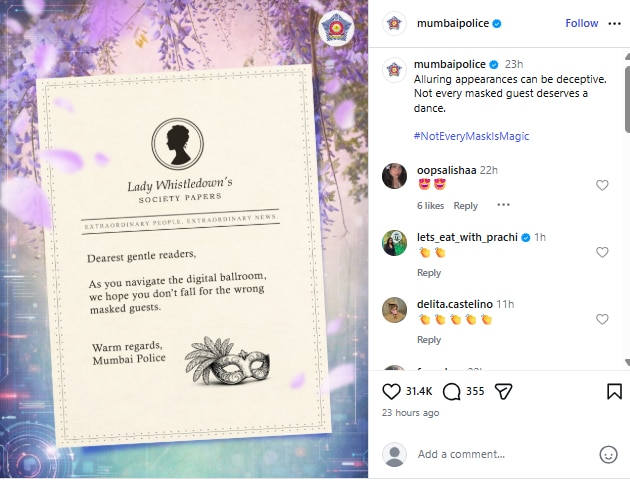Open oopsalishaa's profile avatar
Viewport: 630px width, 482px height.
(394, 176)
